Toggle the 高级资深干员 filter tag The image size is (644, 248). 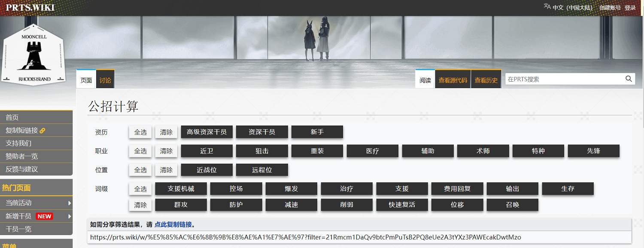207,132
